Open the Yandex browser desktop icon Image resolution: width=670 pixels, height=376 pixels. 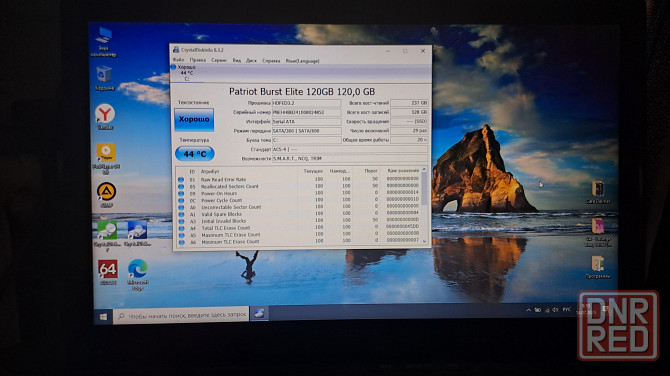[105, 116]
